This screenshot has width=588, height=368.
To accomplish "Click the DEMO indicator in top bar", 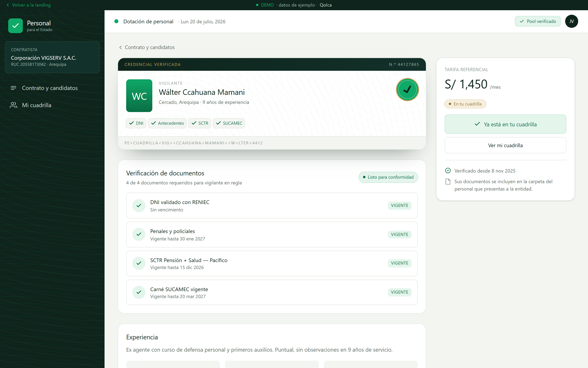I will 265,5.
